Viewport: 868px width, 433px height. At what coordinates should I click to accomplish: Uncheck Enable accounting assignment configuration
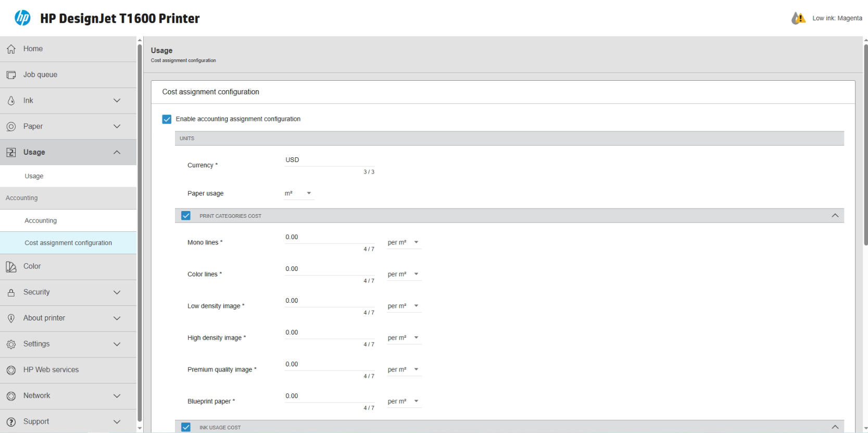click(x=167, y=119)
